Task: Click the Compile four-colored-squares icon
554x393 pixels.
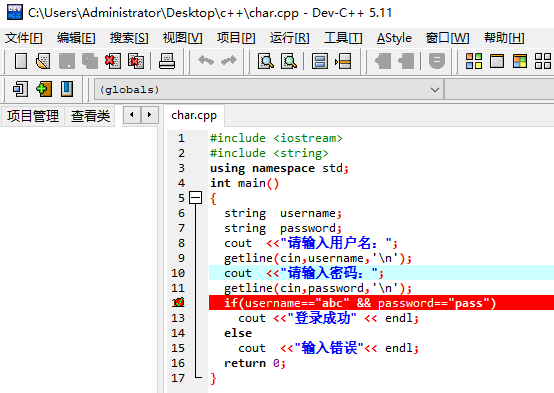Action: tap(474, 61)
